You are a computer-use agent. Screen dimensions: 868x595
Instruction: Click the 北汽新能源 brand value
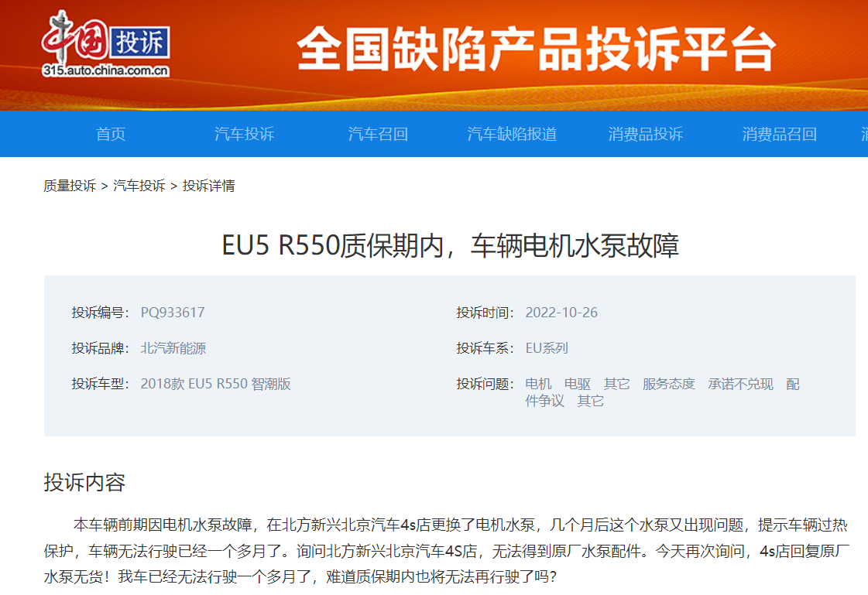point(173,348)
